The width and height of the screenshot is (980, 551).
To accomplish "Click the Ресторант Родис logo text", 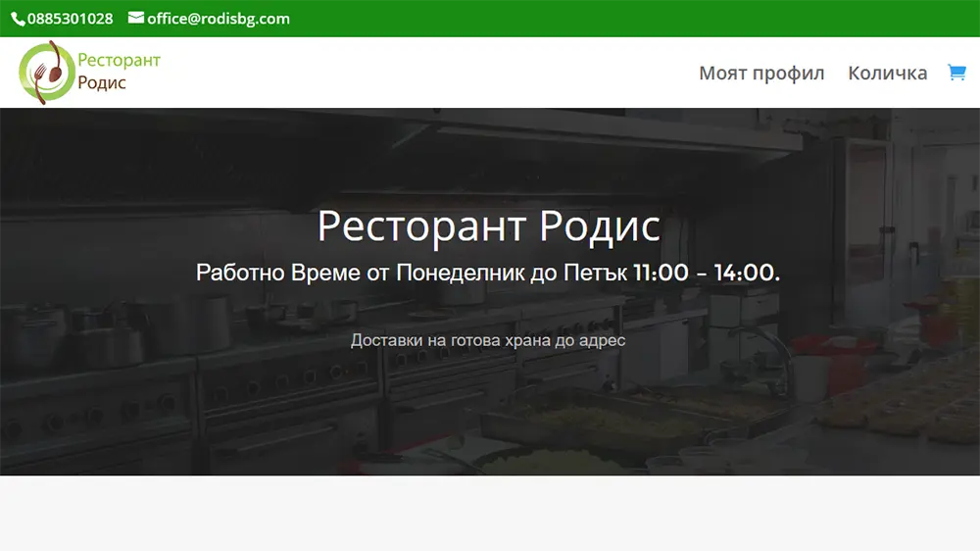I will (x=119, y=72).
